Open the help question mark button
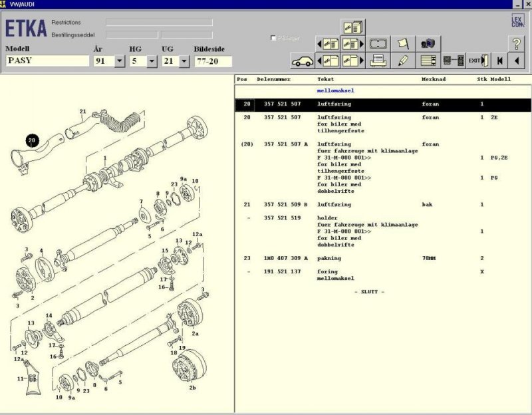This screenshot has width=532, height=415. pos(516,44)
